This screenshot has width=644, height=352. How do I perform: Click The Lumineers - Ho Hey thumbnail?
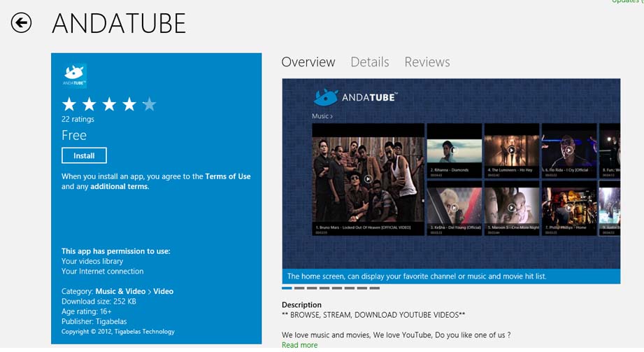(512, 150)
